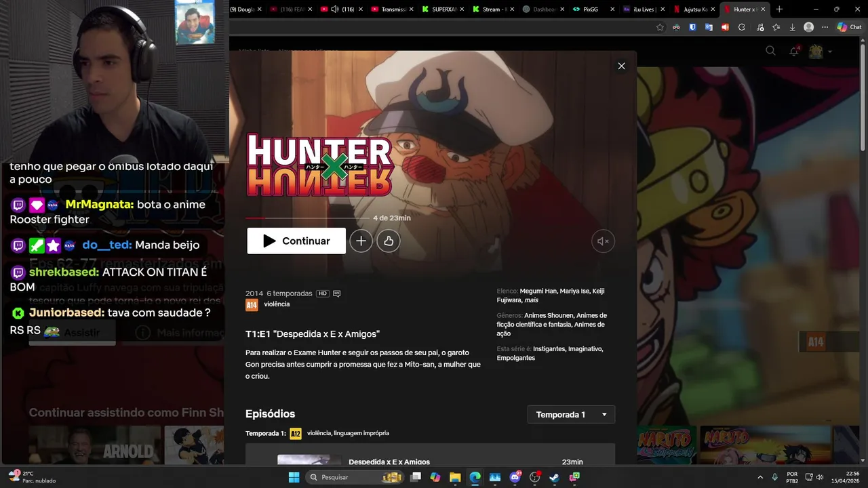The height and width of the screenshot is (488, 868).
Task: Open the Temporada 1 season dropdown
Action: (x=571, y=414)
